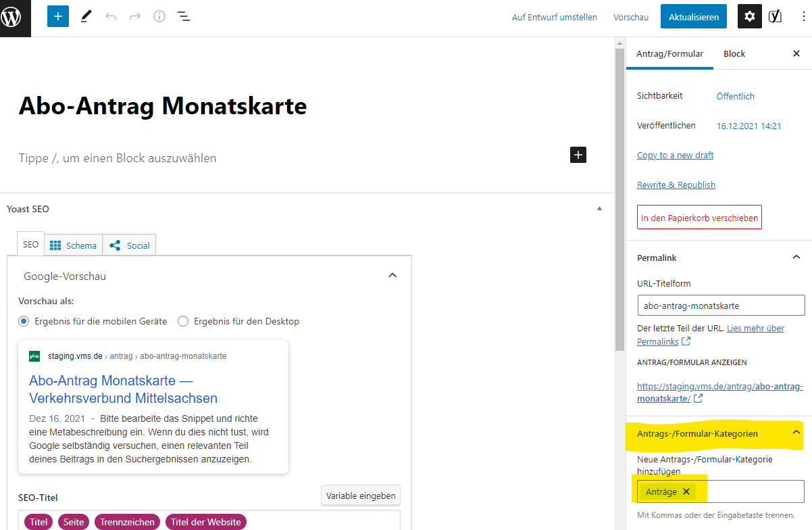Screen dimensions: 812x530
Task: Select Ergebnis für die mobilen Geräte
Action: [24, 321]
